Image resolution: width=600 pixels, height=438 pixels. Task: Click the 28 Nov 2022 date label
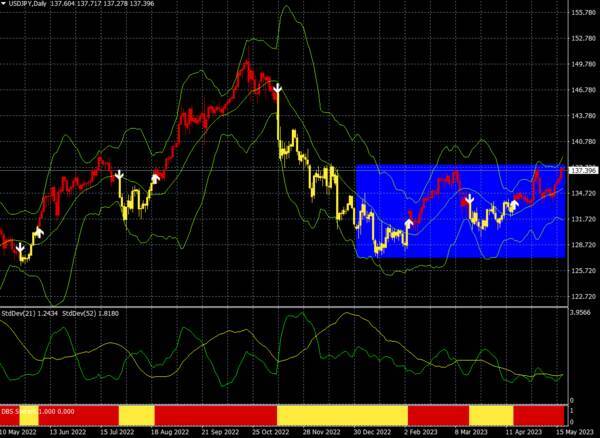[x=321, y=432]
